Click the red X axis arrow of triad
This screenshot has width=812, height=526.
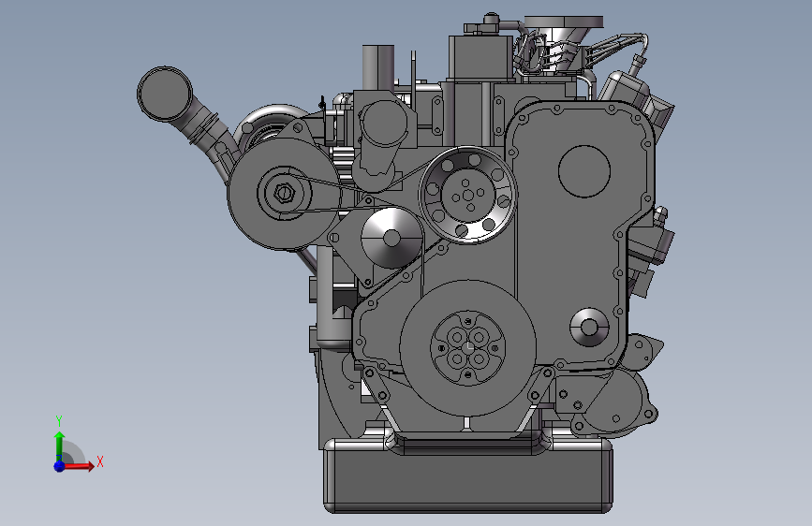click(78, 466)
